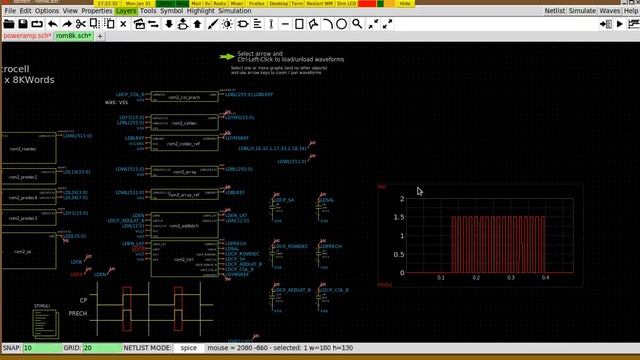Click the inward-arrows zoom icon
This screenshot has height=360, width=640.
(x=373, y=24)
